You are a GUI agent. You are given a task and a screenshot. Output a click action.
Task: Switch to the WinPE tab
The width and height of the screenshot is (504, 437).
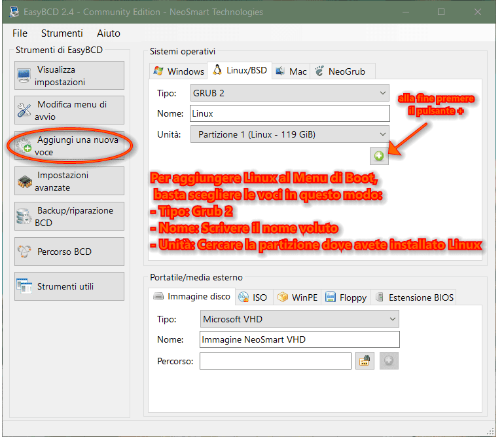pos(297,297)
